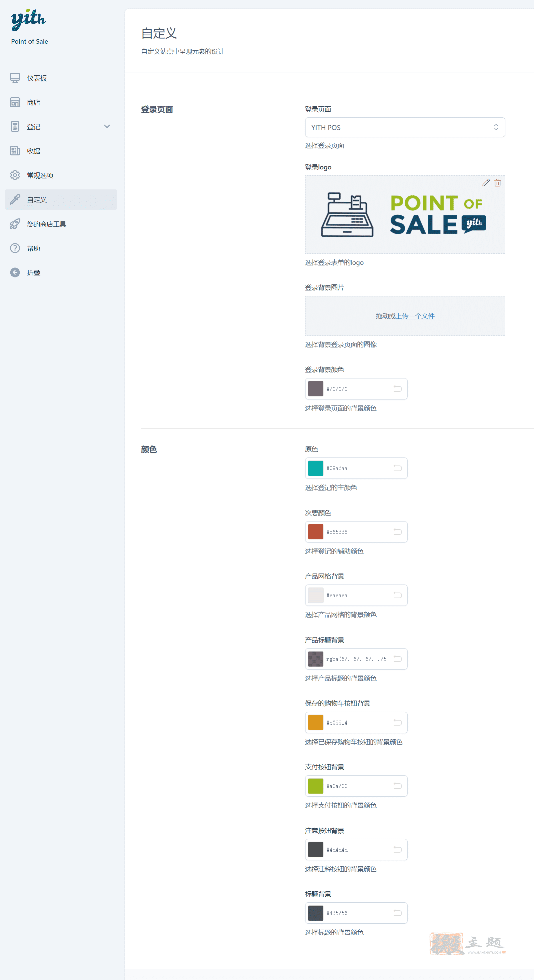Screen dimensions: 534x980
Task: Click the 商店 store icon
Action: 15,102
